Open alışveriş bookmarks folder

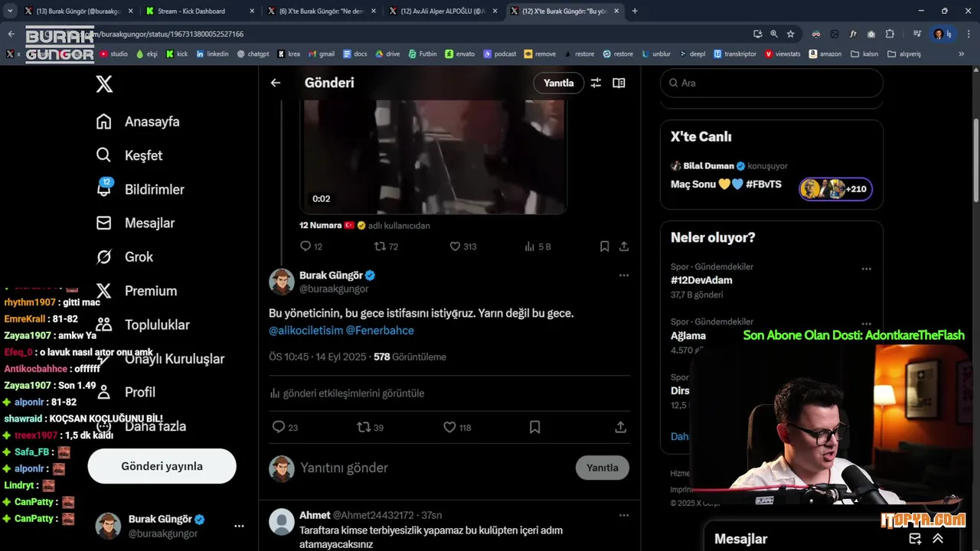pos(904,54)
